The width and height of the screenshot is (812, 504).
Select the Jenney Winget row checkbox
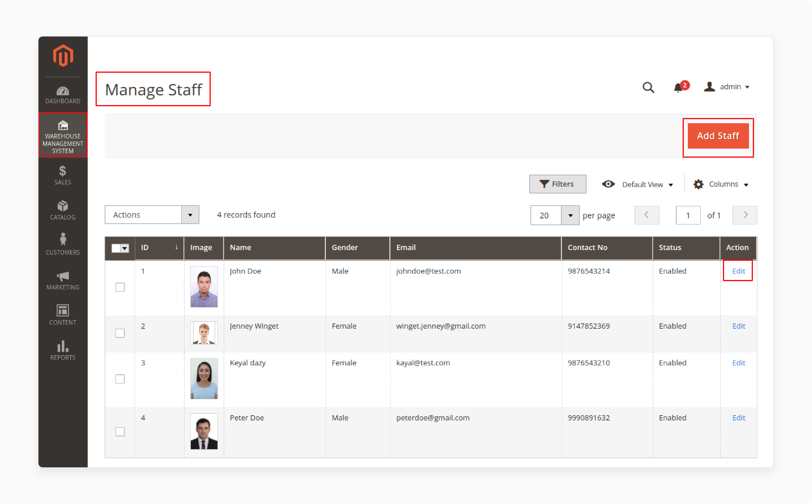point(120,333)
